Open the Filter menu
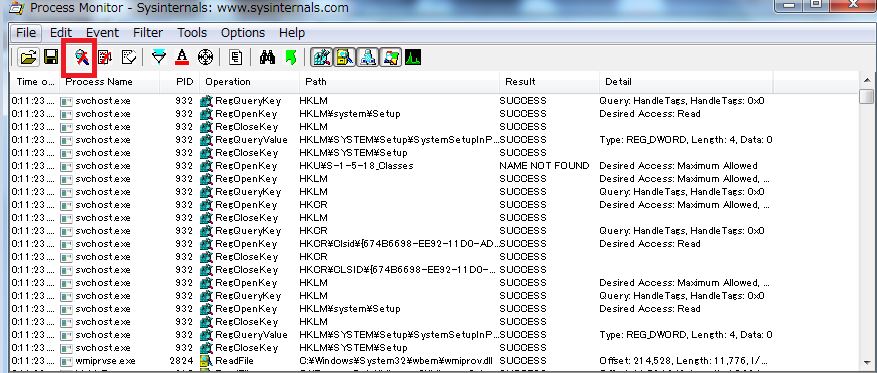The width and height of the screenshot is (877, 373). pyautogui.click(x=148, y=33)
